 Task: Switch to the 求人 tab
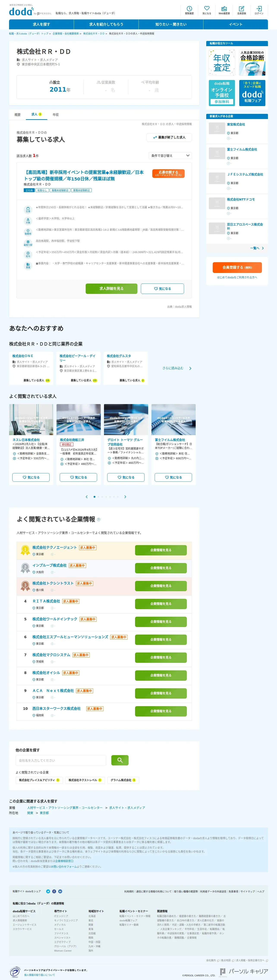[36, 114]
